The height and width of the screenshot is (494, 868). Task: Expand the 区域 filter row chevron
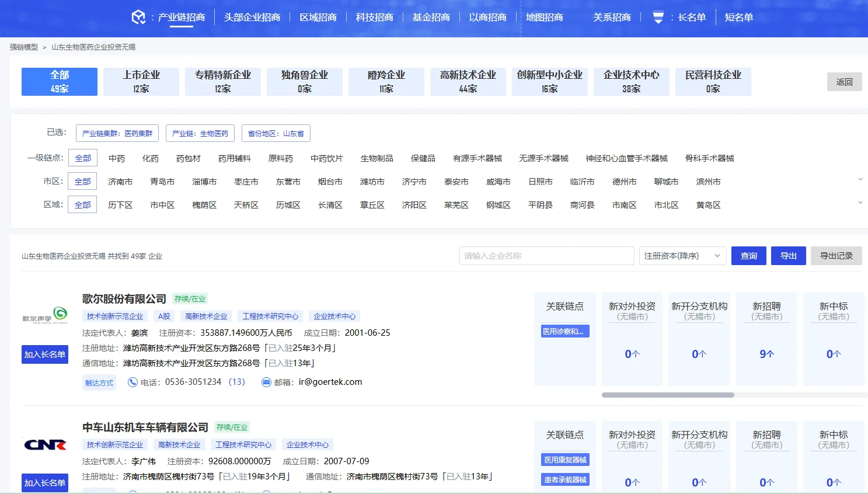(860, 203)
